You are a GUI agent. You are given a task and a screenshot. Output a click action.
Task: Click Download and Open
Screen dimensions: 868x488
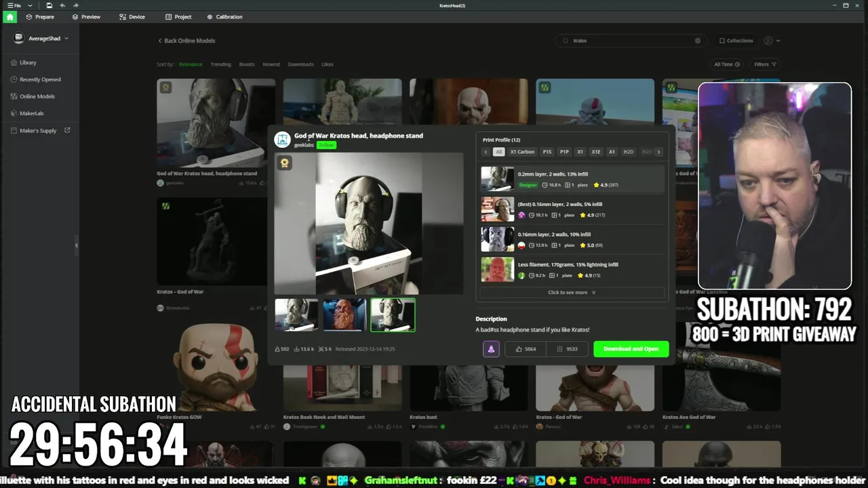coord(631,349)
